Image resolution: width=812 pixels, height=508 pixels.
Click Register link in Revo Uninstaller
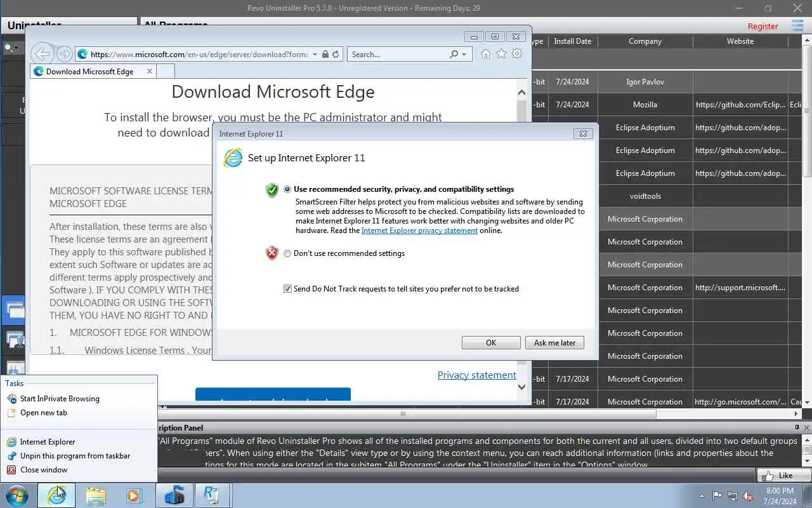[763, 26]
